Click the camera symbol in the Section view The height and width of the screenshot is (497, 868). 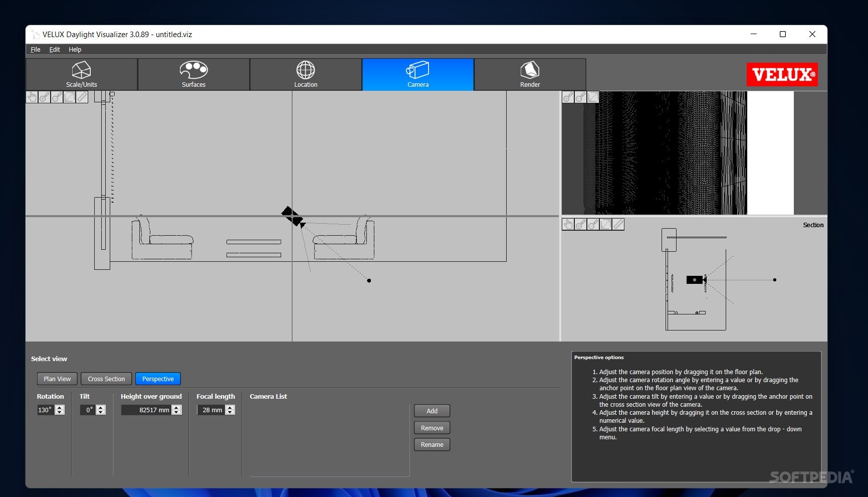click(x=696, y=280)
